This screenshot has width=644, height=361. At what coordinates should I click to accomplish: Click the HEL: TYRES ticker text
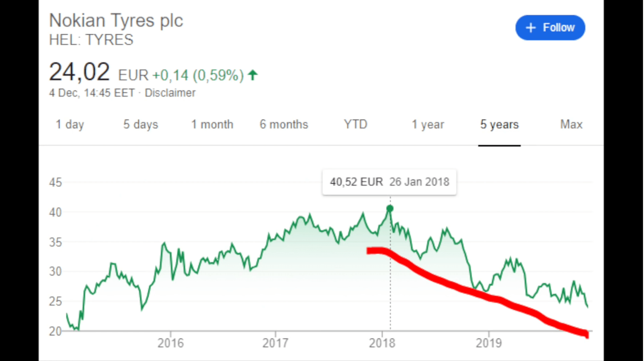pos(91,40)
